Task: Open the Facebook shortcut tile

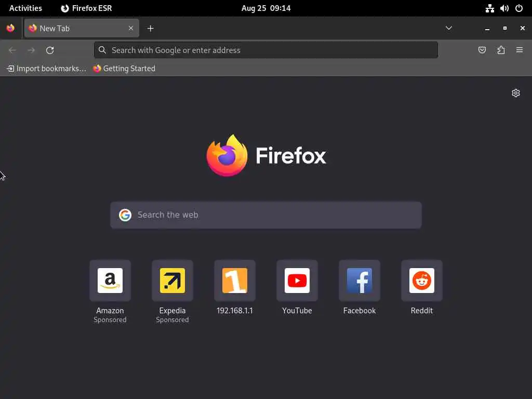Action: pyautogui.click(x=360, y=281)
